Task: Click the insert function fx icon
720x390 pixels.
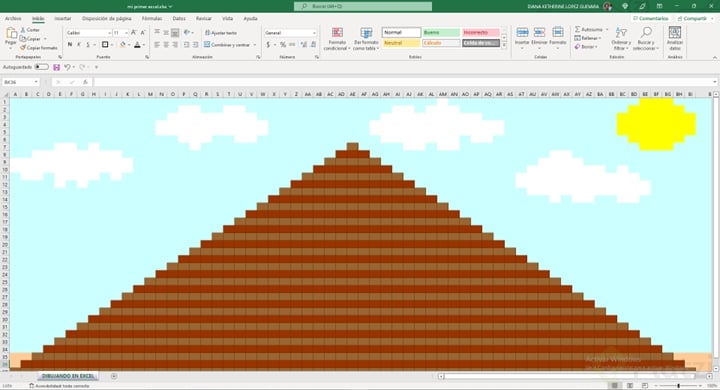Action: point(85,82)
